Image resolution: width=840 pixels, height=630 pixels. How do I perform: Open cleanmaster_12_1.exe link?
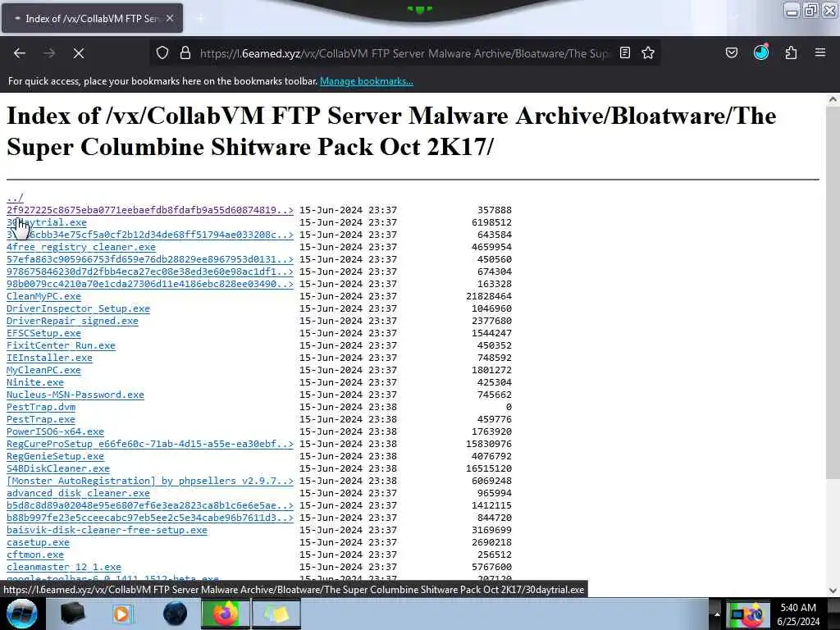click(64, 568)
